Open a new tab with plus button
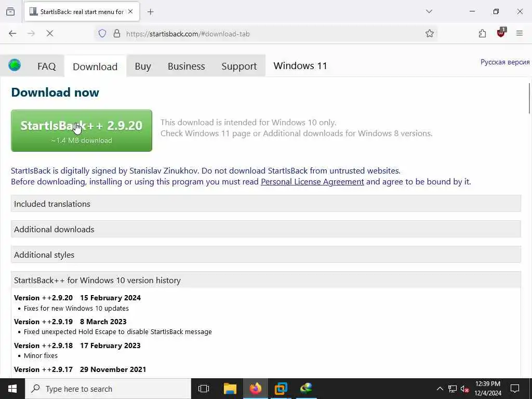Image resolution: width=532 pixels, height=399 pixels. 151,12
